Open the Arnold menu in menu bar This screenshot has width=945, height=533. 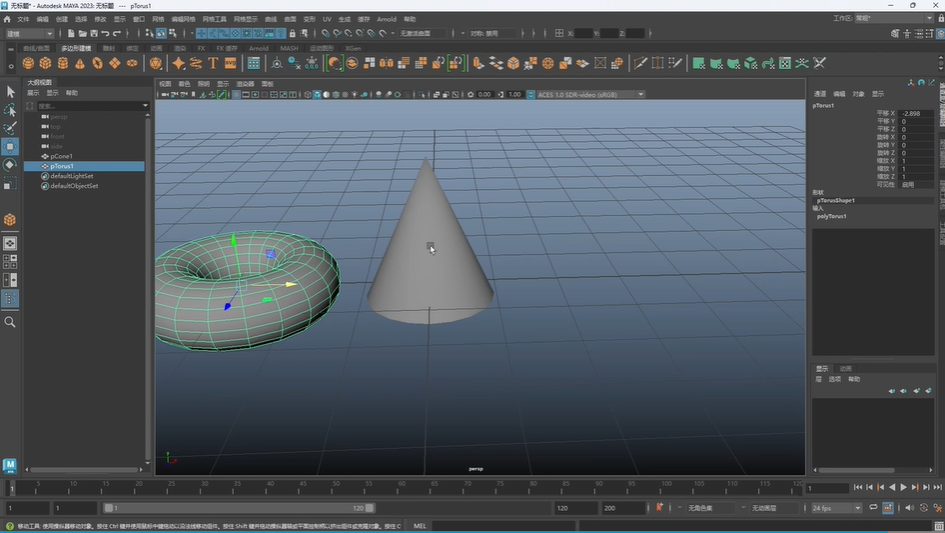click(x=386, y=19)
